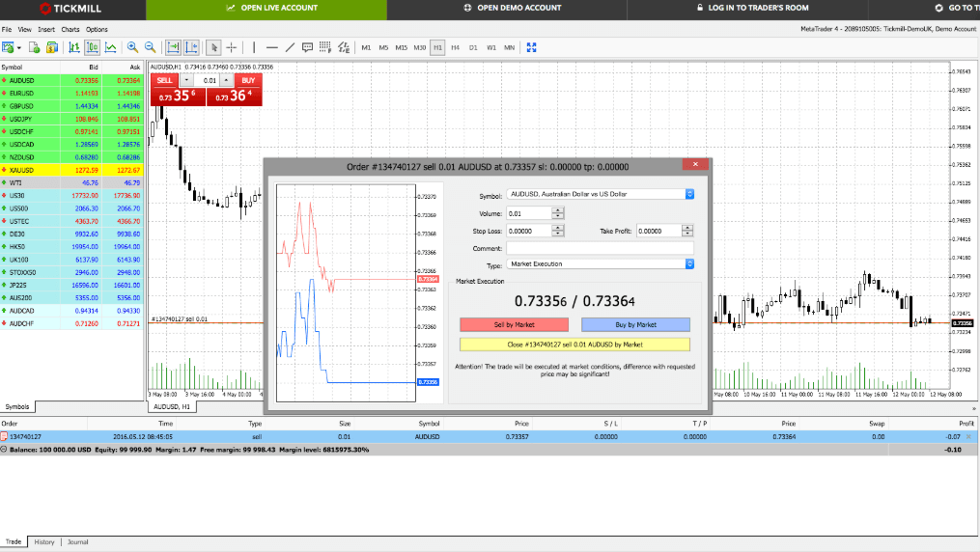Click one-click SELL button on chart
Screen dimensions: 980x552
164,80
